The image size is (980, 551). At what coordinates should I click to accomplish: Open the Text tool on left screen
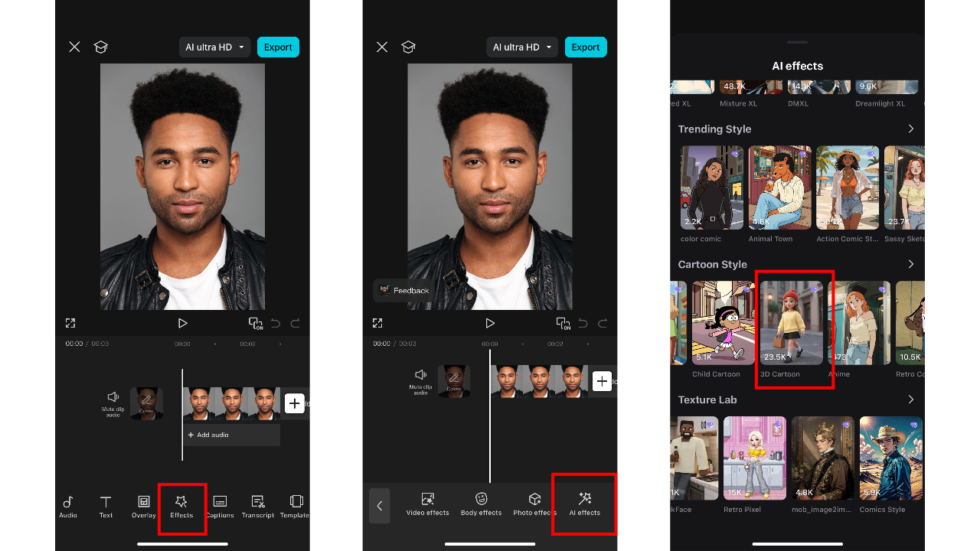pyautogui.click(x=106, y=507)
